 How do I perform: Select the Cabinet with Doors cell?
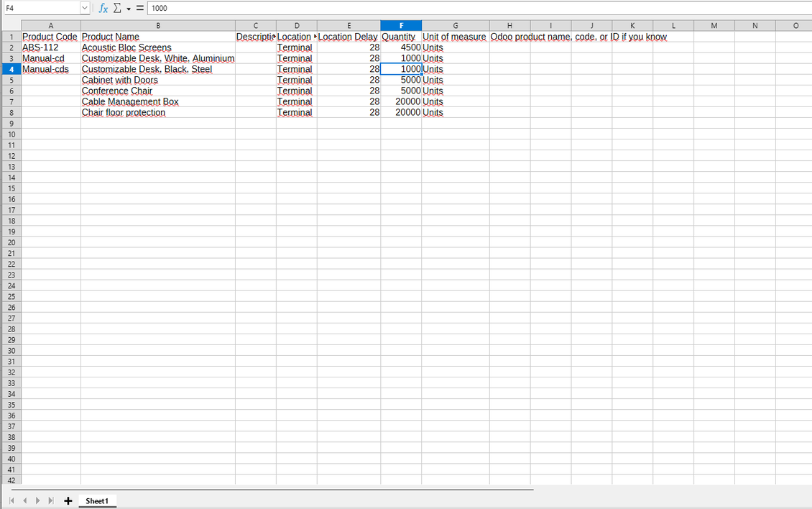point(158,80)
